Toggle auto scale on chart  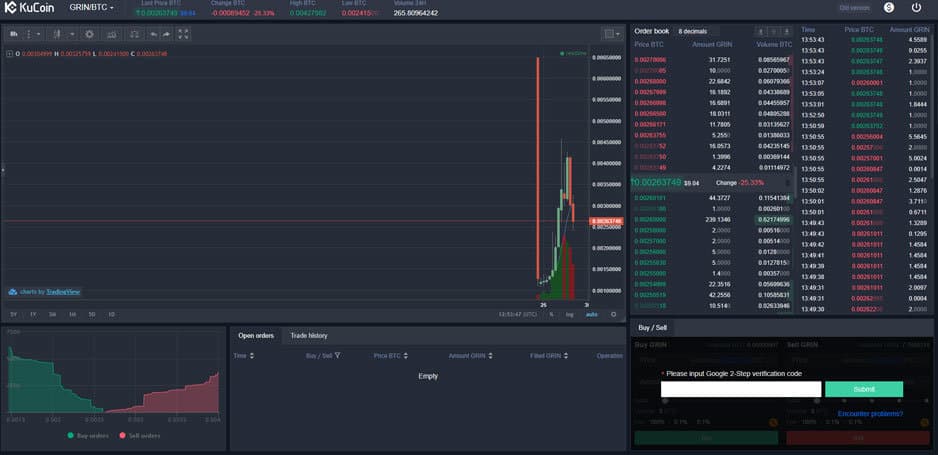(591, 314)
